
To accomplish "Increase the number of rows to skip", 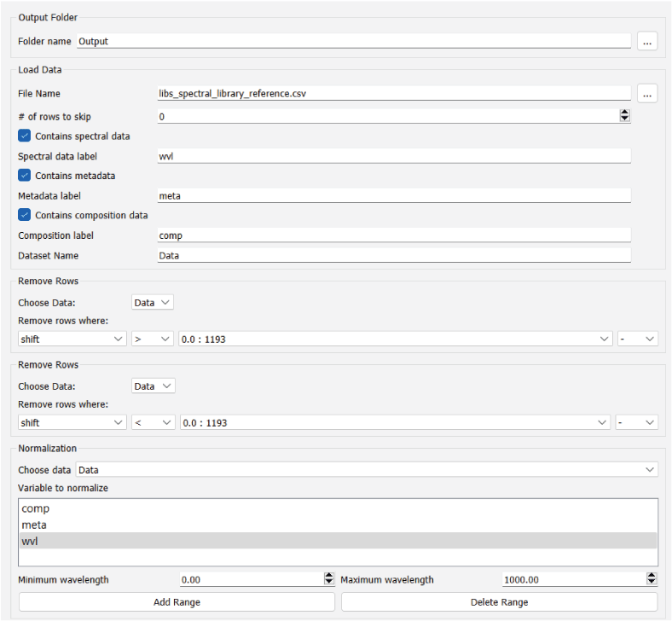I will tap(624, 113).
